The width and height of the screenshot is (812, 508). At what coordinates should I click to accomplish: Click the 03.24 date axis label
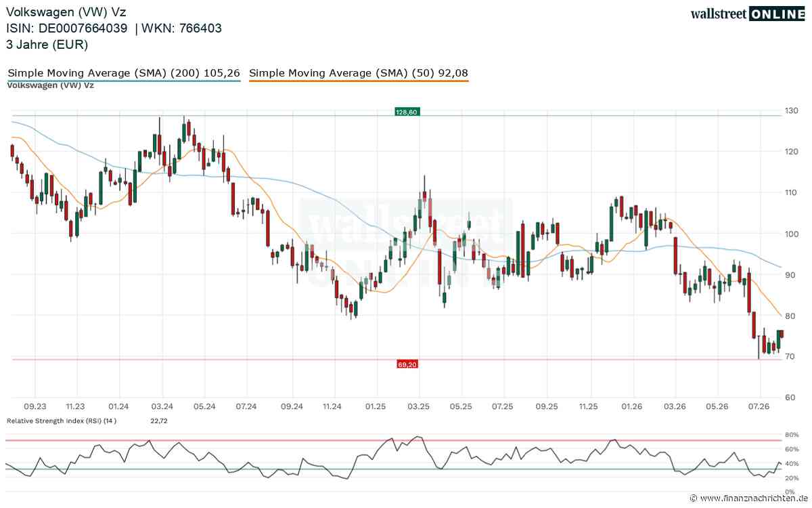[x=162, y=406]
